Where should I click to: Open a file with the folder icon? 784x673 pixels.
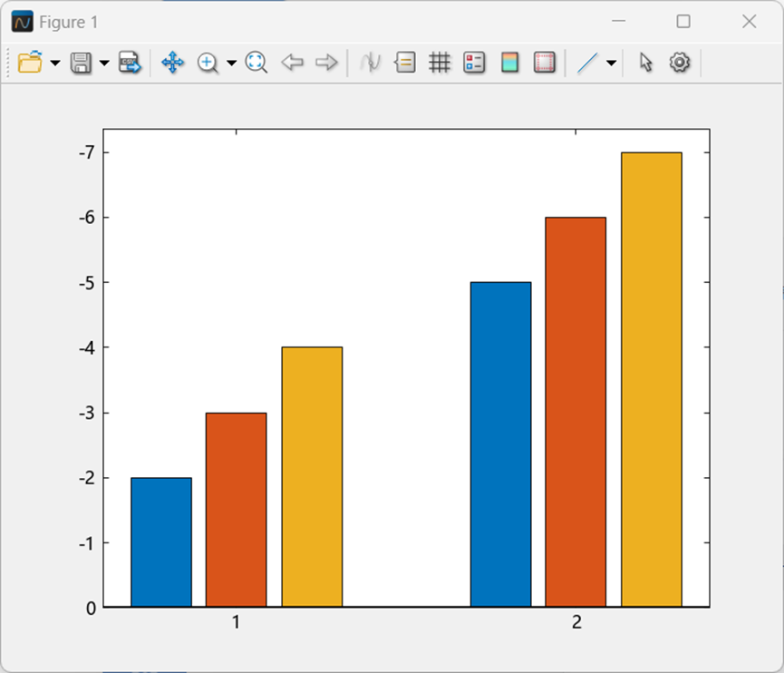(30, 63)
